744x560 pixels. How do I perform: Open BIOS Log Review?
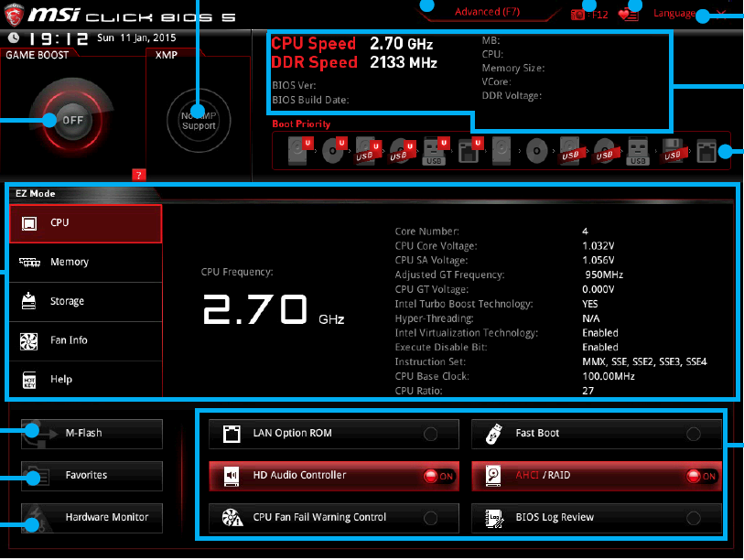point(597,518)
